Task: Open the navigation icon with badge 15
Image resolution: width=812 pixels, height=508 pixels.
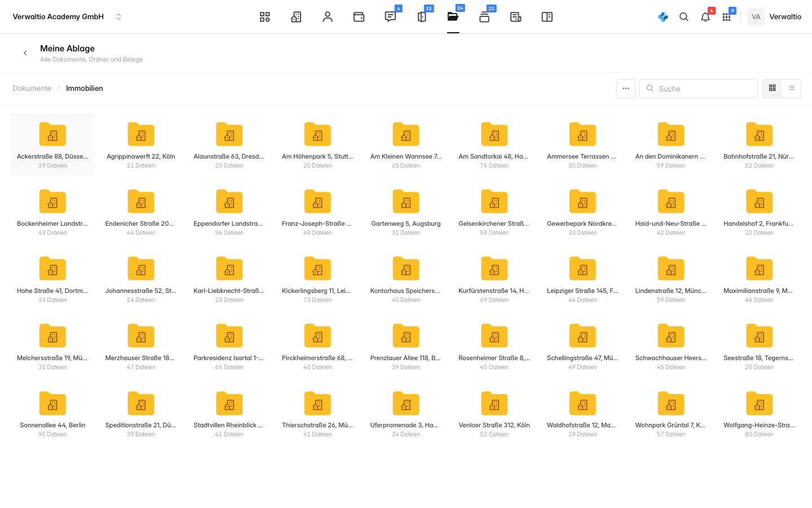Action: 422,17
